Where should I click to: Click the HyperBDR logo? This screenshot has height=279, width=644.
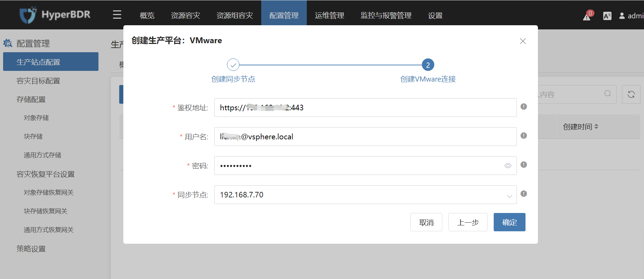point(55,15)
